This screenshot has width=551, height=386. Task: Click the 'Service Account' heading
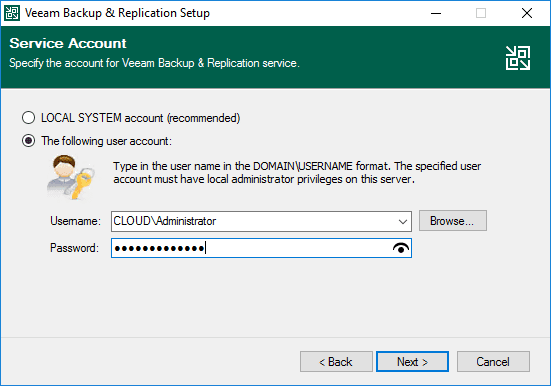pos(68,43)
